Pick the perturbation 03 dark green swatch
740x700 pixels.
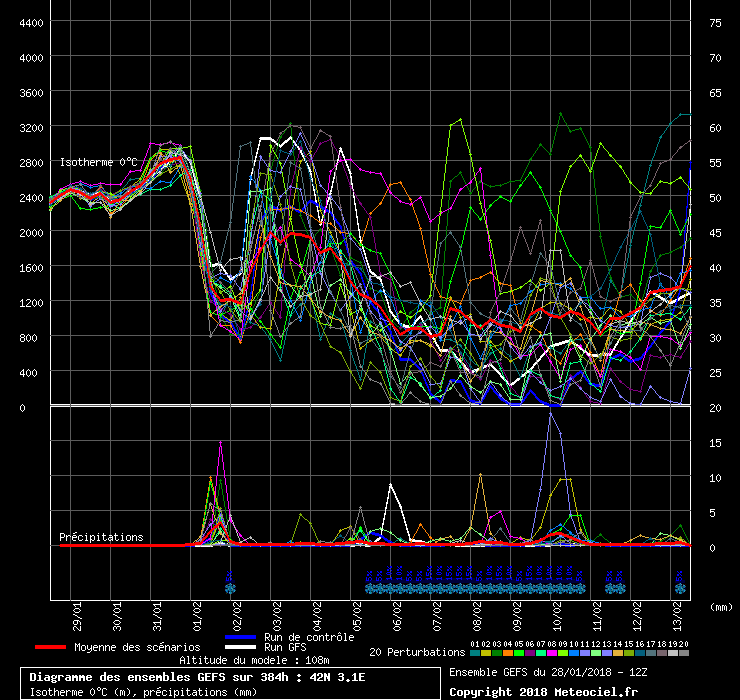pyautogui.click(x=497, y=653)
